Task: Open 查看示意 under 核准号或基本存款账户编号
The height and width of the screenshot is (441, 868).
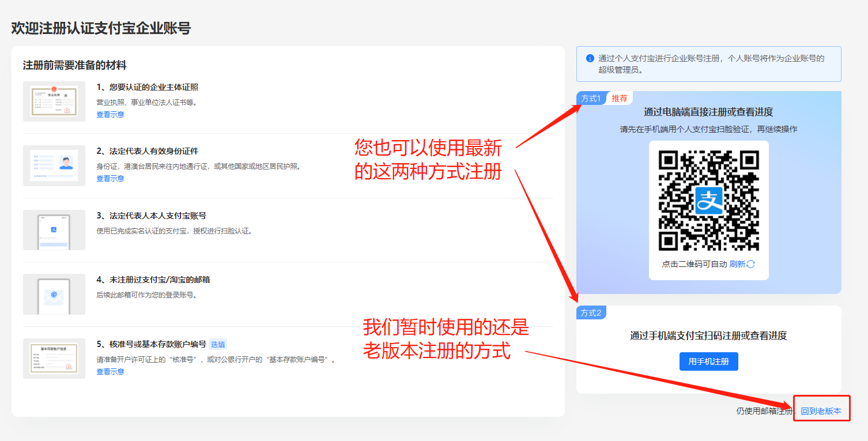Action: [x=110, y=372]
